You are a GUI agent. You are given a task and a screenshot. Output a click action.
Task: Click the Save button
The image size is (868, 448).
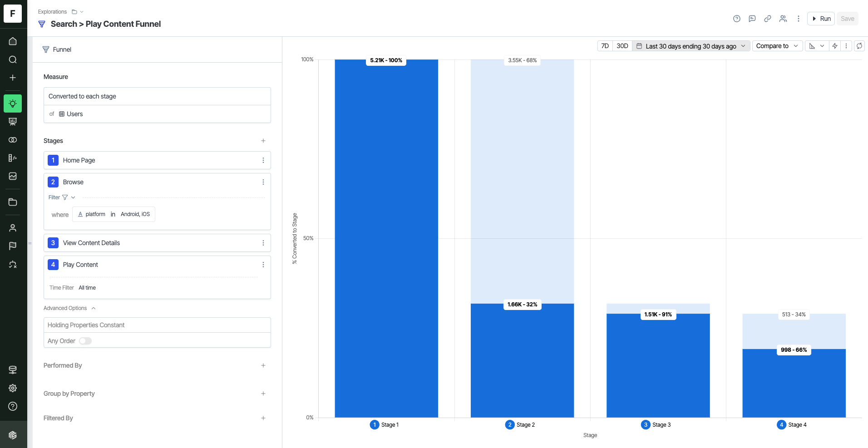(847, 19)
